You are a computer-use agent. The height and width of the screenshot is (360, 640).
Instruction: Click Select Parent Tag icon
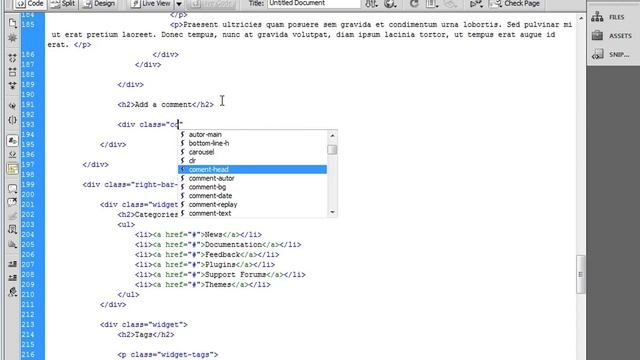(13, 106)
